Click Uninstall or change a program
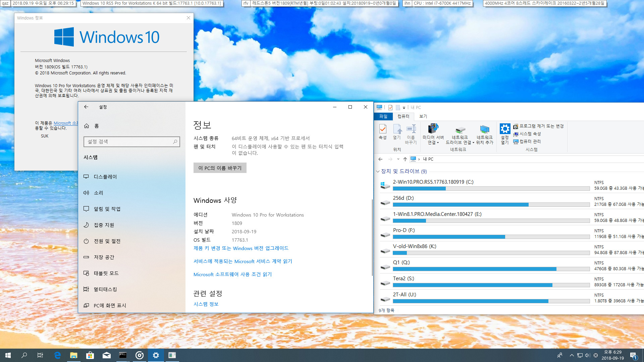 coord(538,126)
